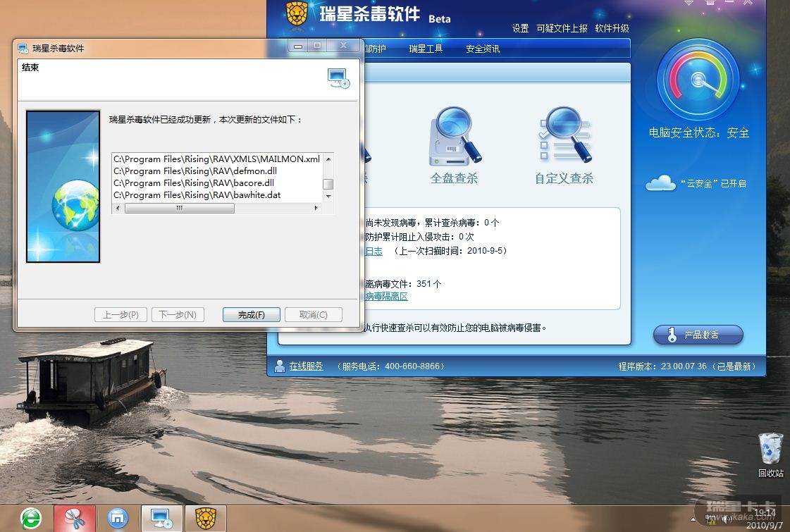Click the 下一步(N) next button
This screenshot has width=790, height=532.
(178, 314)
